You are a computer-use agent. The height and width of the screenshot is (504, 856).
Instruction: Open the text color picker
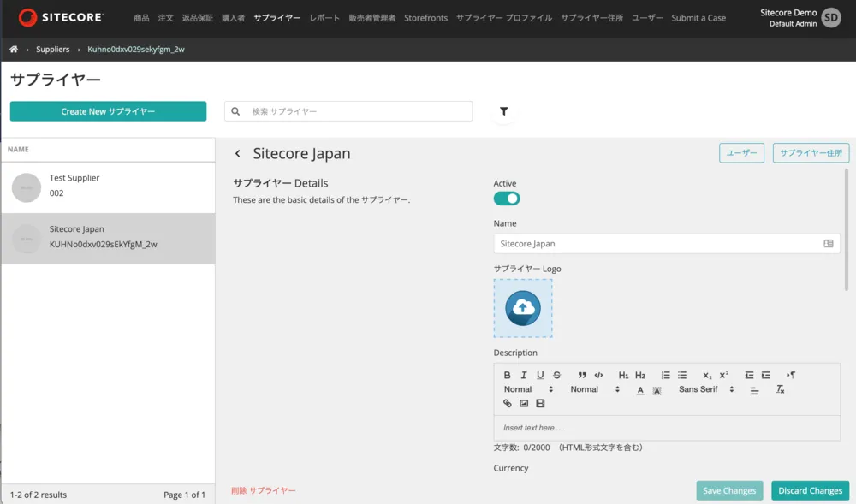tap(640, 390)
